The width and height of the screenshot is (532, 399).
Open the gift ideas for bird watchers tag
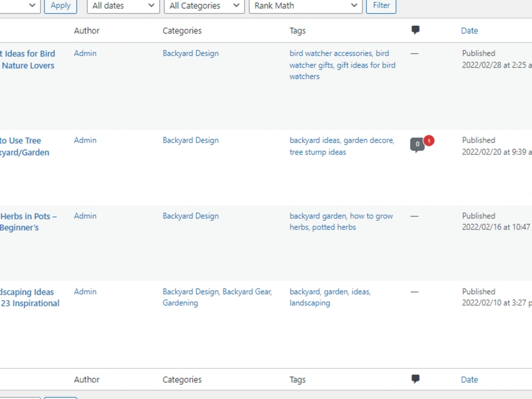(x=366, y=65)
